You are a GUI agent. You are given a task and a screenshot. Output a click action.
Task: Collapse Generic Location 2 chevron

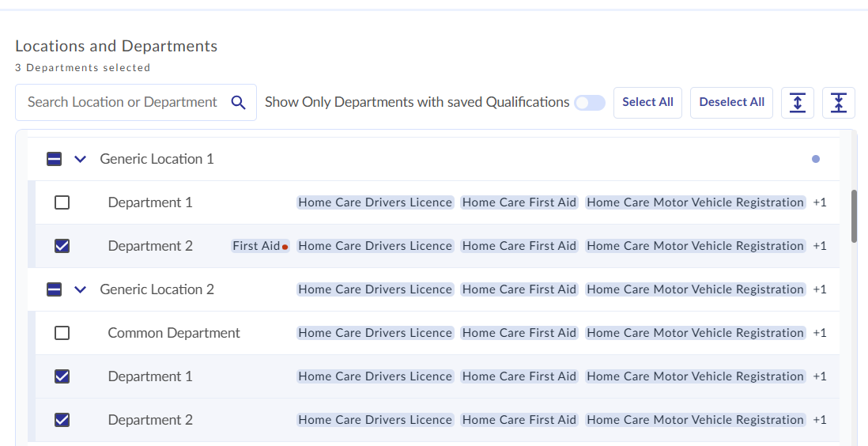click(x=81, y=289)
